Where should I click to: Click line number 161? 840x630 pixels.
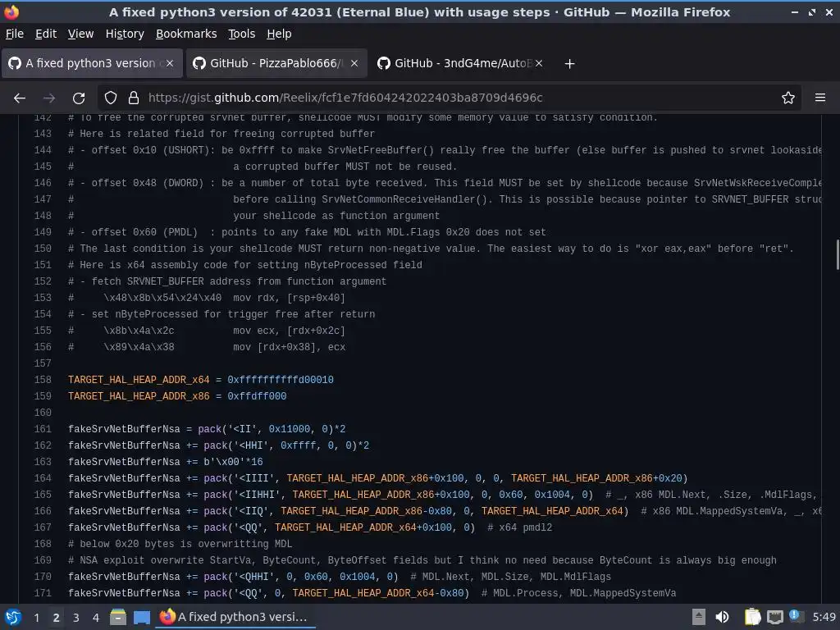[x=43, y=429]
